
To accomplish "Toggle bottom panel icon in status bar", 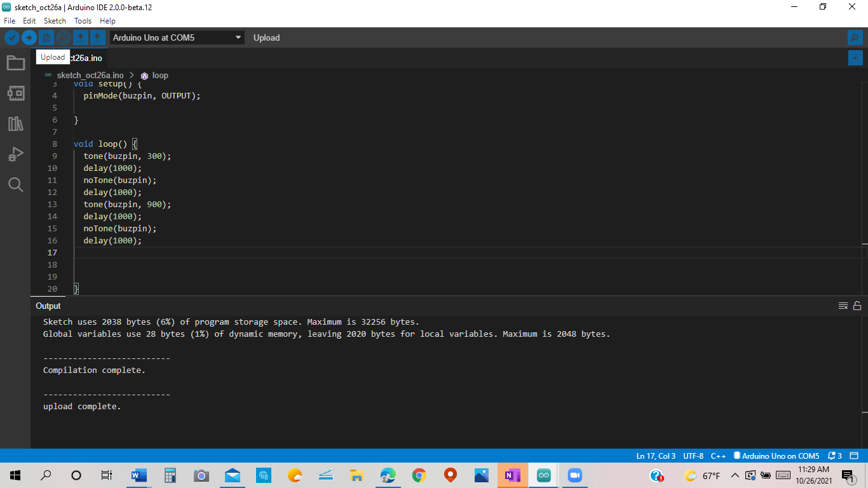I will (x=854, y=456).
